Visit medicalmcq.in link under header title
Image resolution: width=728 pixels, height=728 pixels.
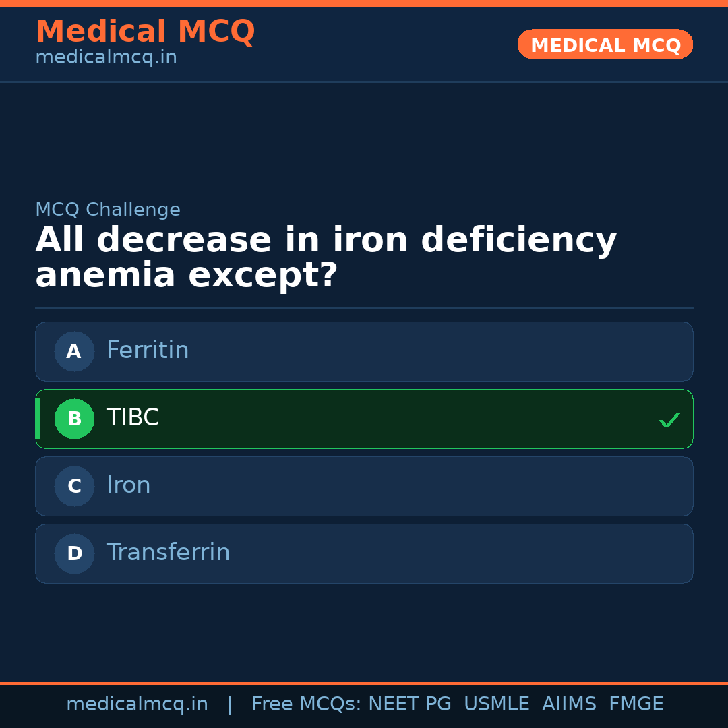(x=106, y=57)
